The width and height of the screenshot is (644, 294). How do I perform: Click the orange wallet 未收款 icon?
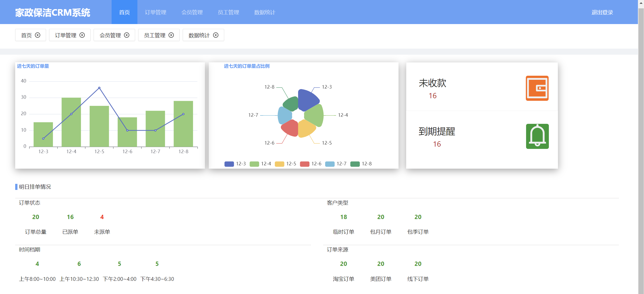[x=537, y=88]
